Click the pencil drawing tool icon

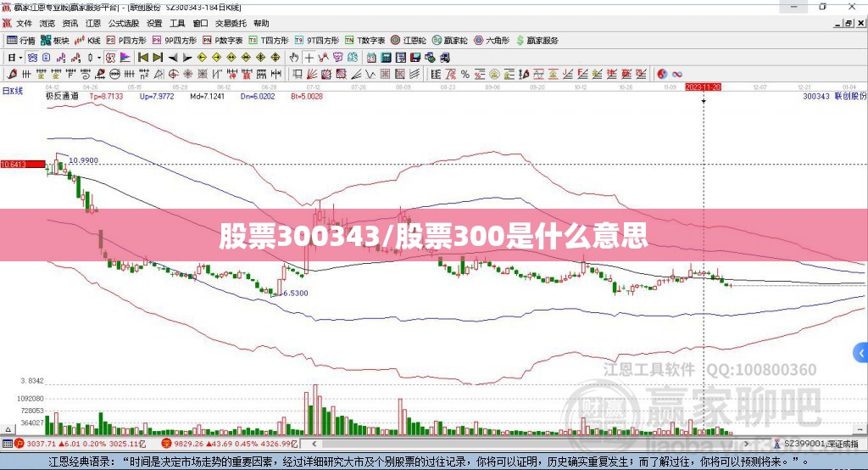(x=13, y=75)
